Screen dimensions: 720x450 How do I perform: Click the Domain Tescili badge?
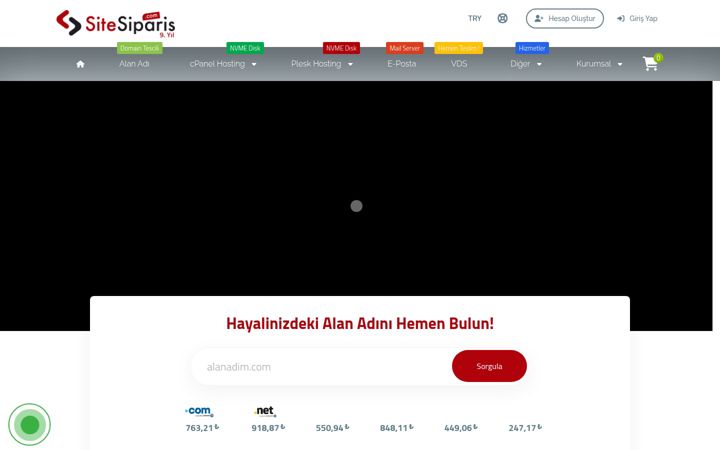140,48
